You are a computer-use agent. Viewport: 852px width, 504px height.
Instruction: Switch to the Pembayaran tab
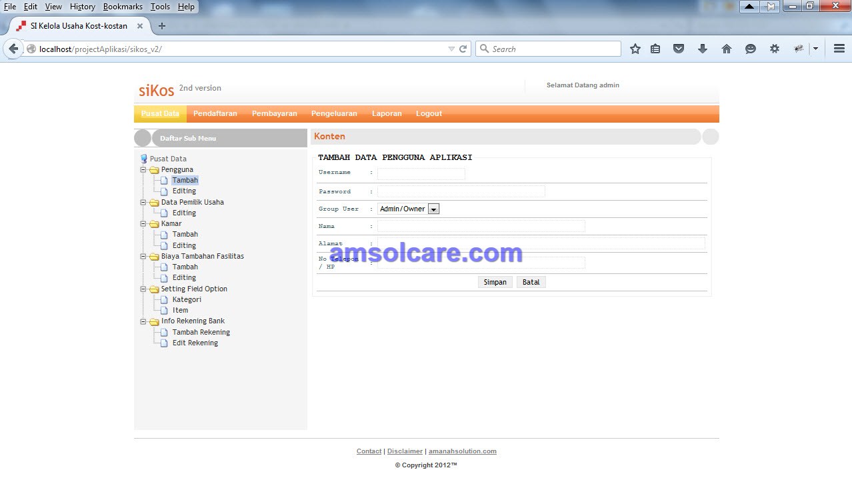pyautogui.click(x=275, y=113)
